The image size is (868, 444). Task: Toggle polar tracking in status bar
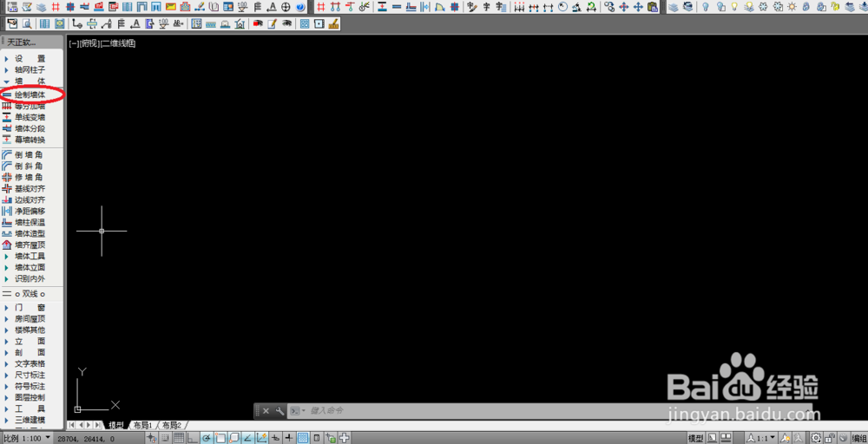tap(207, 438)
